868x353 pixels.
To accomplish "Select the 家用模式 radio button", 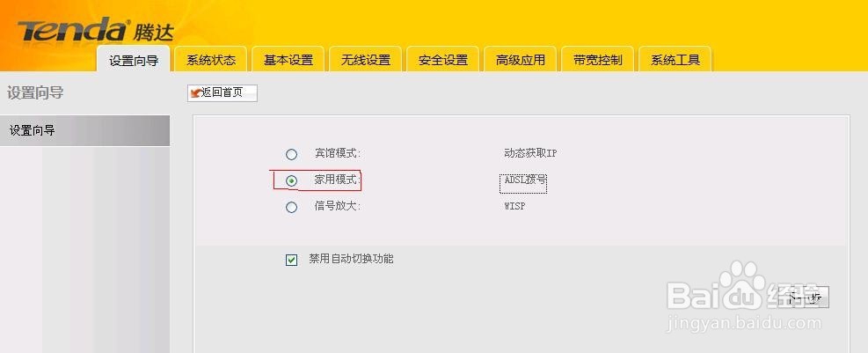I will (291, 180).
